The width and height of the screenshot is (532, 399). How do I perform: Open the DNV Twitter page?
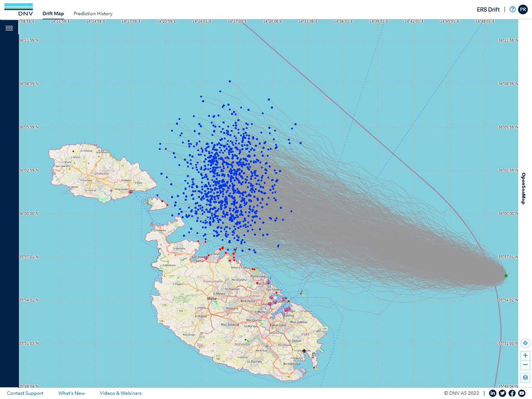[502, 393]
